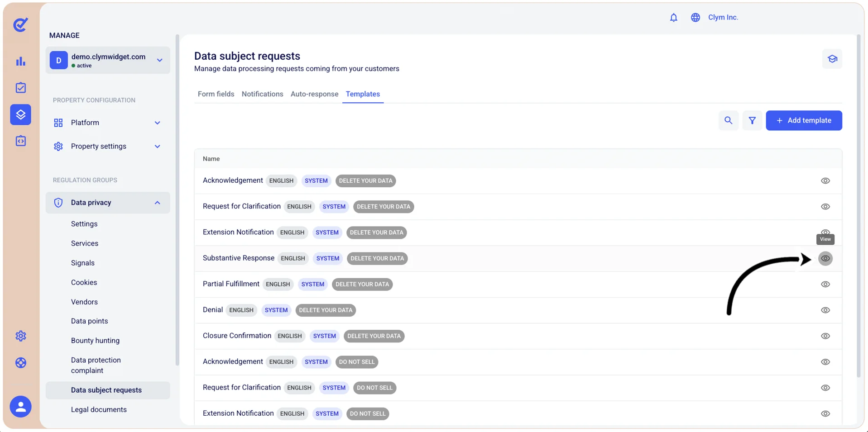868x432 pixels.
Task: Expand the Platform section chevron
Action: (157, 123)
